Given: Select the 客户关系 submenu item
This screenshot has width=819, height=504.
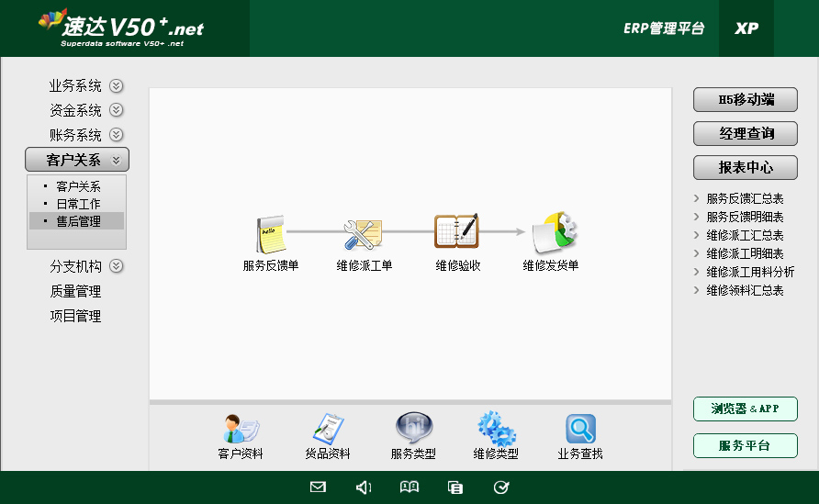Looking at the screenshot, I should coord(77,186).
